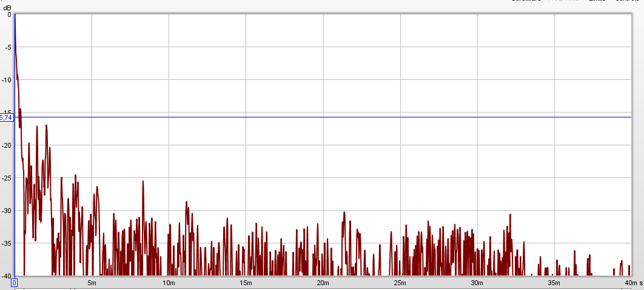644x290 pixels.
Task: Click the blue 0 time cursor box
Action: pyautogui.click(x=14, y=283)
